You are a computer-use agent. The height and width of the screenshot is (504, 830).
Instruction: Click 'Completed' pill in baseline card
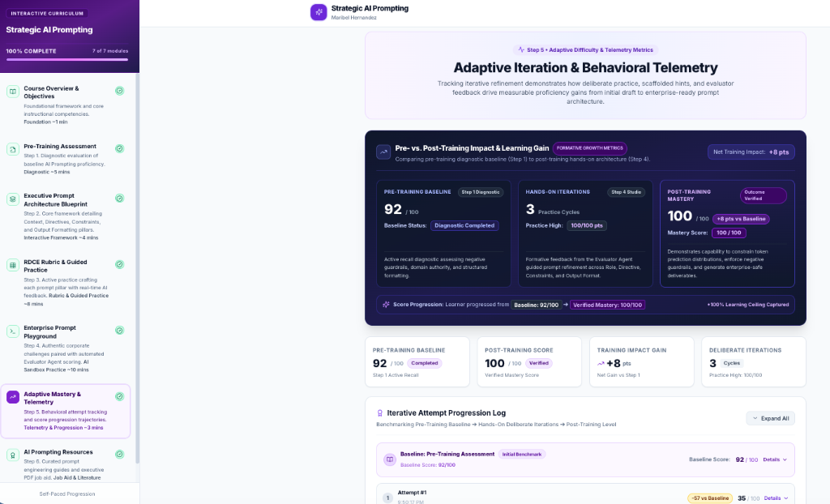click(x=425, y=363)
